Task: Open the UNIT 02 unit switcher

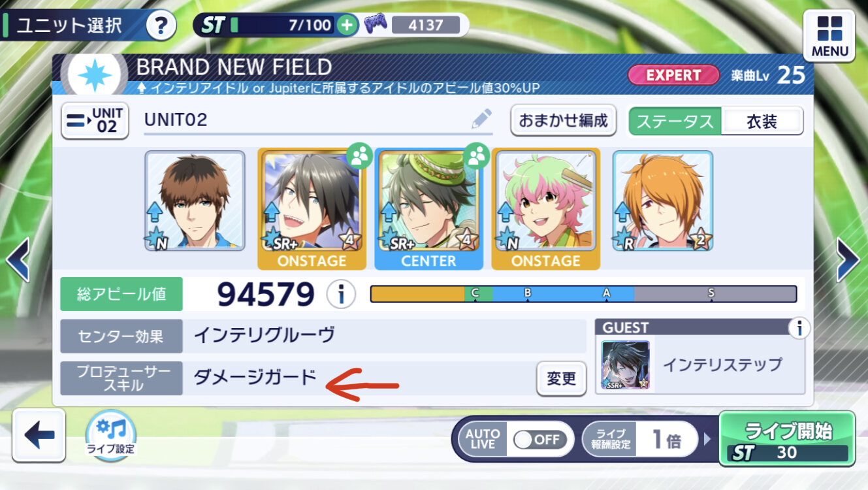Action: 95,120
